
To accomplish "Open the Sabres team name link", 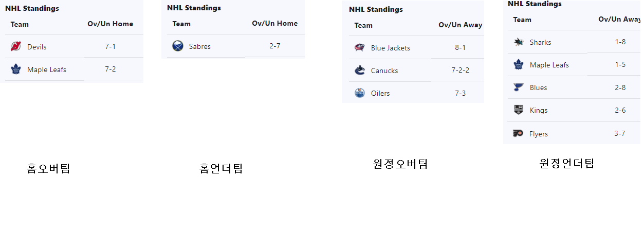I will (200, 46).
